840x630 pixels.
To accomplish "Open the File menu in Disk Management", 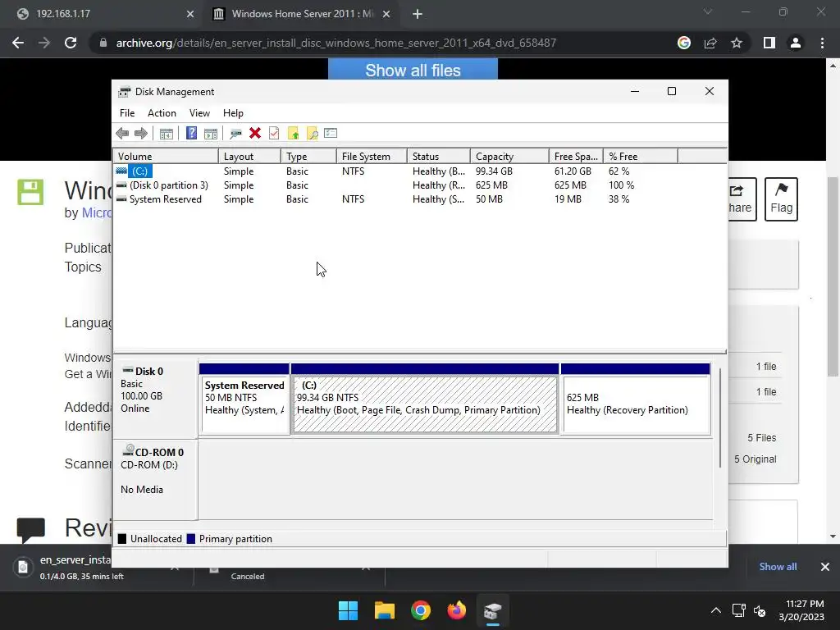I will 127,113.
